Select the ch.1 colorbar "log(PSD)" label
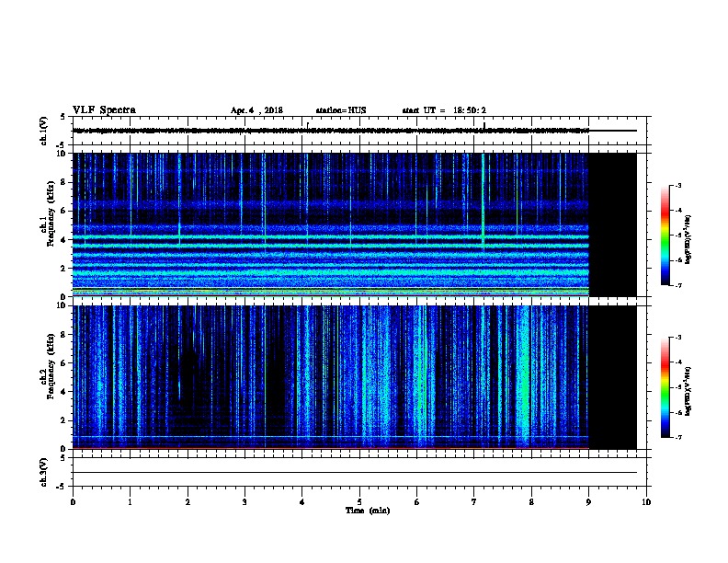Image resolution: width=728 pixels, height=563 pixels. click(688, 239)
